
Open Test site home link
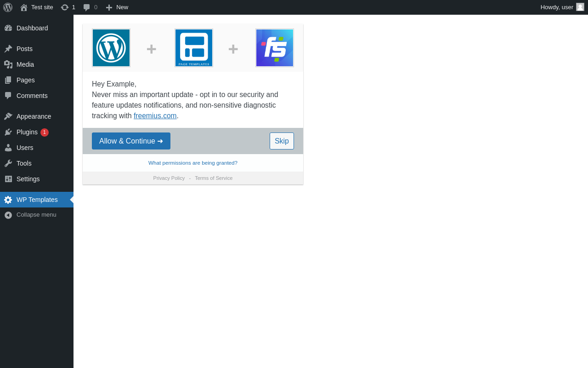pos(37,7)
